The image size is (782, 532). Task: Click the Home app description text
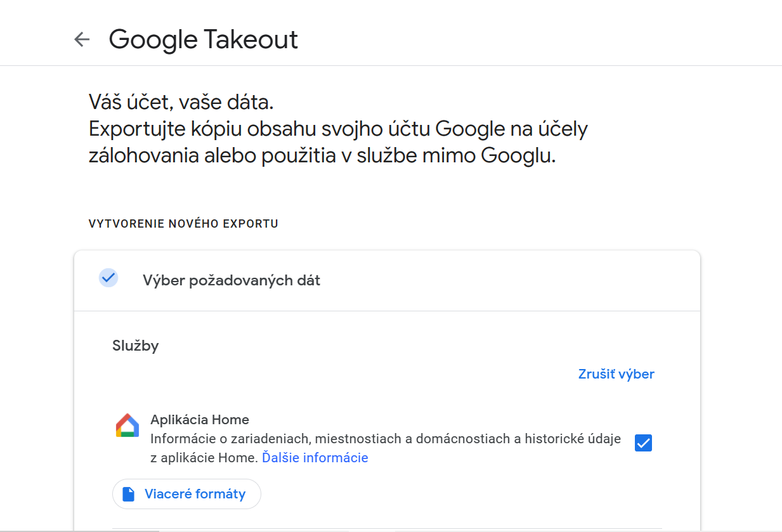tap(386, 448)
